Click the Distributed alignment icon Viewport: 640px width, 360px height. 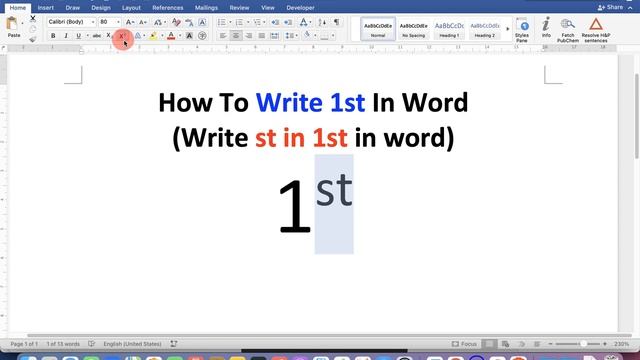(275, 36)
